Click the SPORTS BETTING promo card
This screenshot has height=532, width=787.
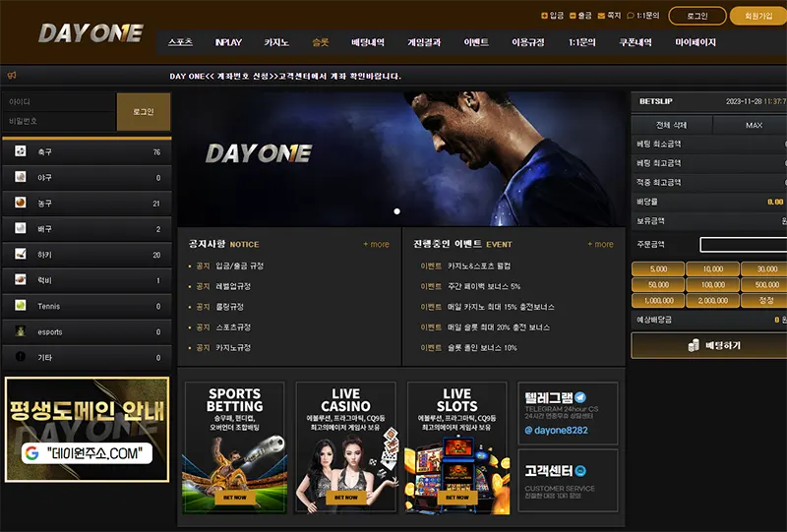click(234, 447)
